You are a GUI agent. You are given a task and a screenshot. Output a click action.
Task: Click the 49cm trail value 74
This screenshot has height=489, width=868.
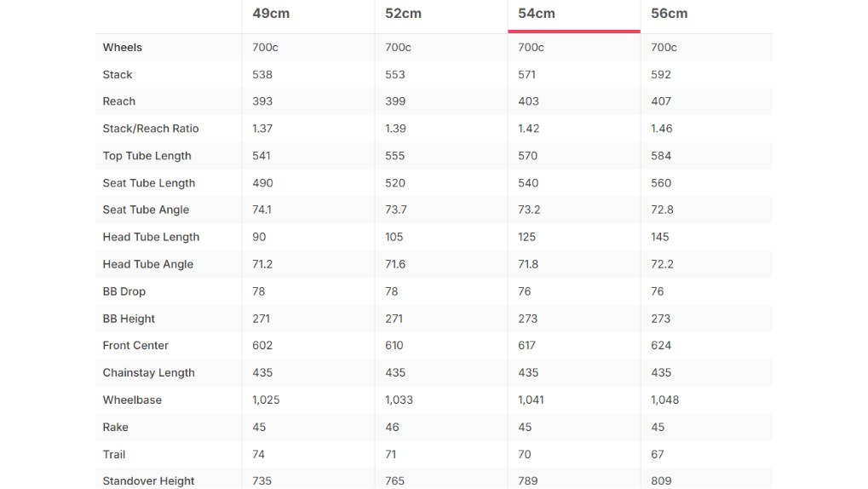[258, 454]
